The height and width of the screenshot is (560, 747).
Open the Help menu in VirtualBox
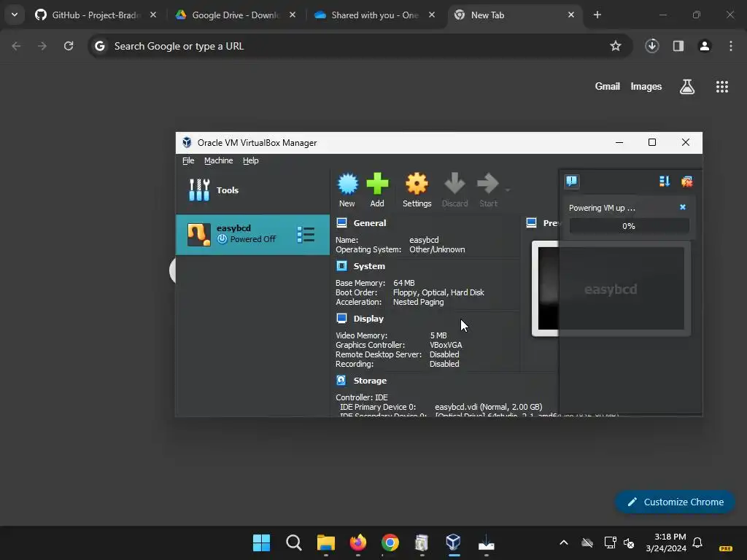pyautogui.click(x=251, y=160)
